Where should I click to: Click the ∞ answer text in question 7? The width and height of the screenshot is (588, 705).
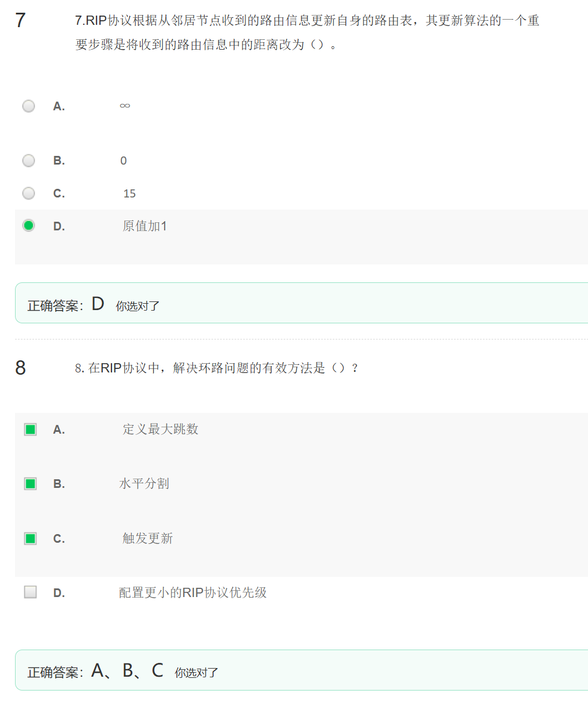[125, 106]
